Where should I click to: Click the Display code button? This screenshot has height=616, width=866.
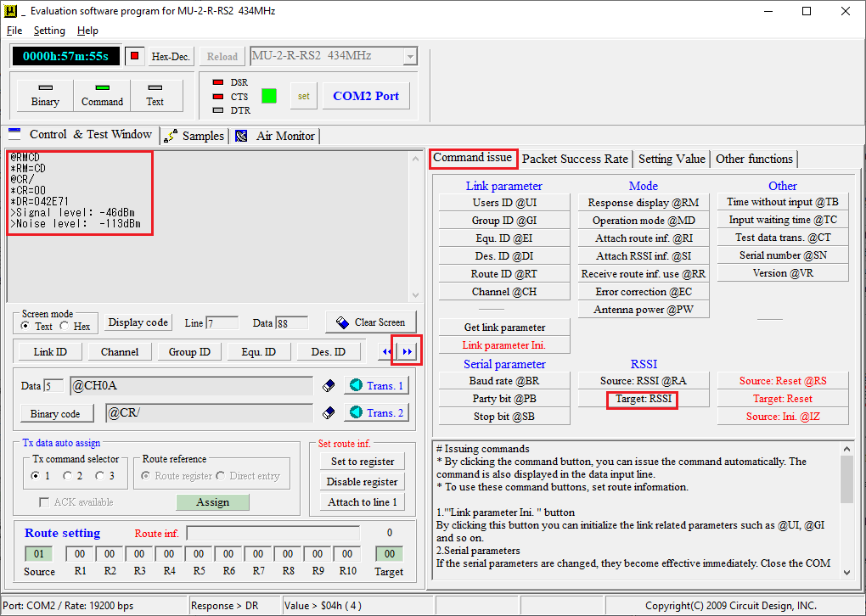(x=138, y=322)
